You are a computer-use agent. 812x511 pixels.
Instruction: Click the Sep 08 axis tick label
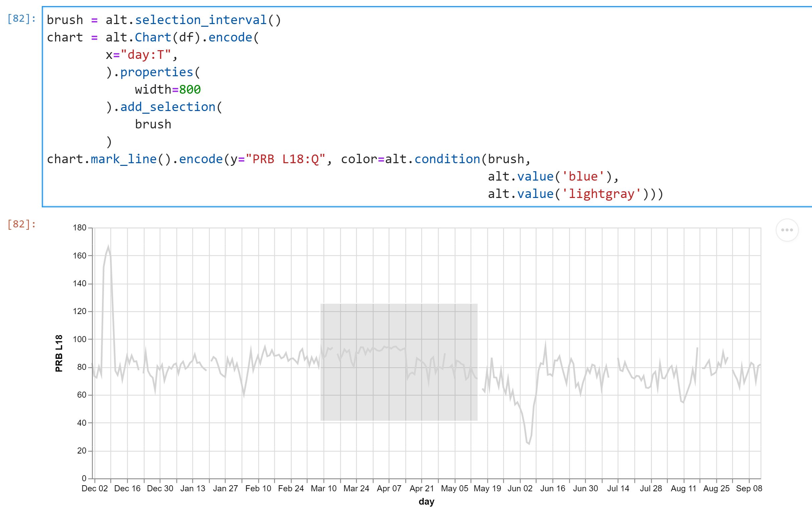pos(748,488)
